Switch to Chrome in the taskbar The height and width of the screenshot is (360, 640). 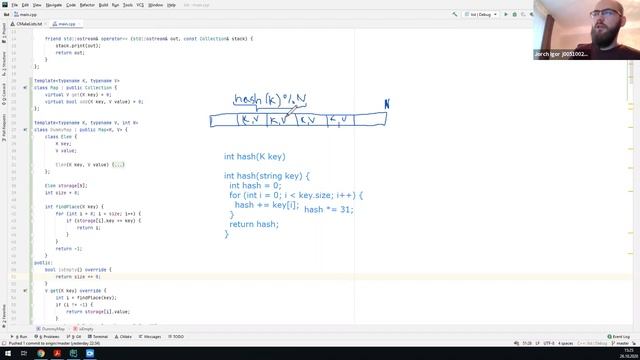(x=41, y=353)
